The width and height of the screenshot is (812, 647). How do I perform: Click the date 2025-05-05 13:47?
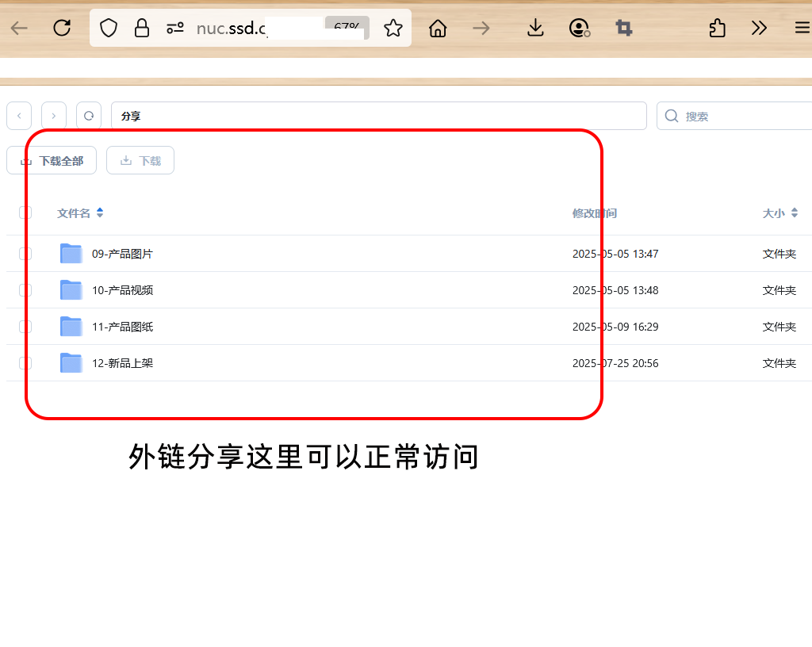615,254
